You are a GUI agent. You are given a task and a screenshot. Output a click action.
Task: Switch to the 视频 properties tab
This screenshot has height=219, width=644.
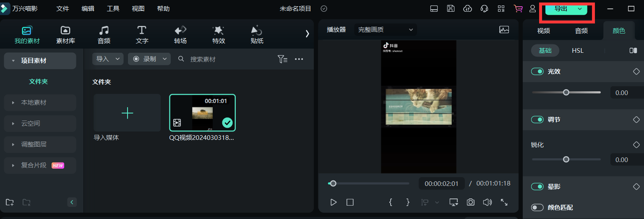point(543,31)
